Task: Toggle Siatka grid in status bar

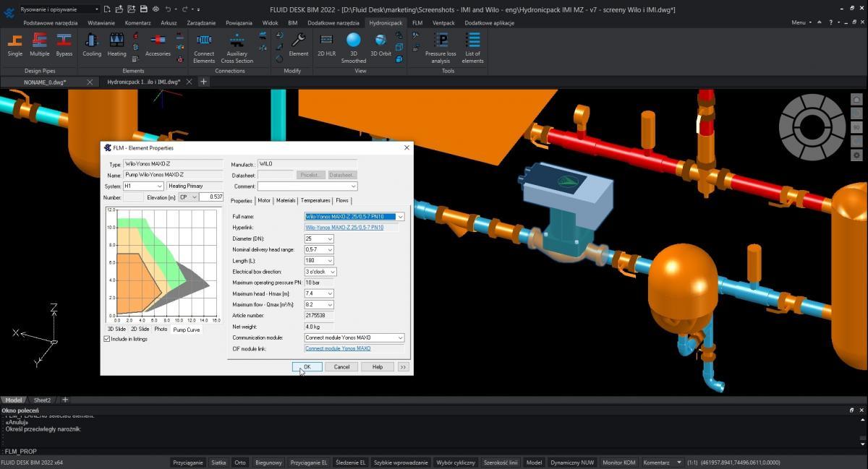Action: tap(218, 462)
